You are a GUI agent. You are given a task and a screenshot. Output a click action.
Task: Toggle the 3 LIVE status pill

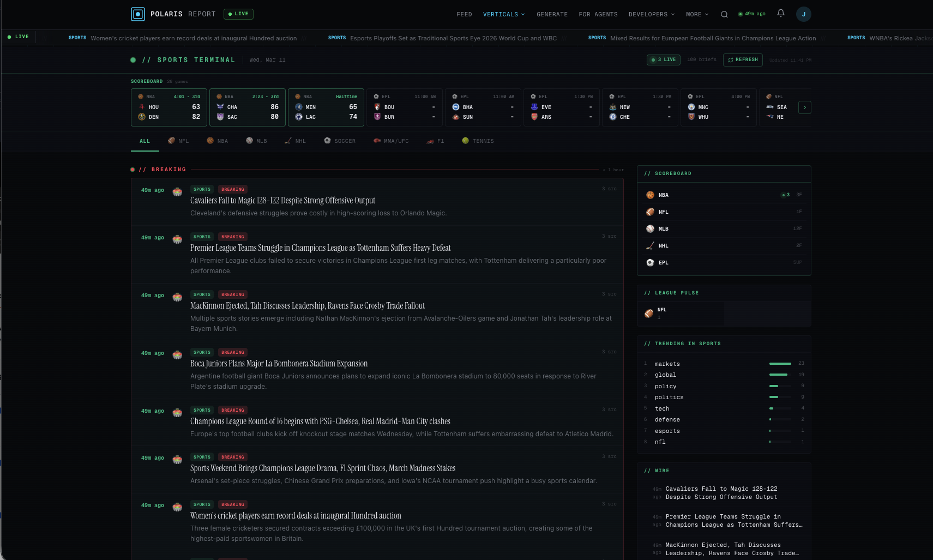point(663,59)
